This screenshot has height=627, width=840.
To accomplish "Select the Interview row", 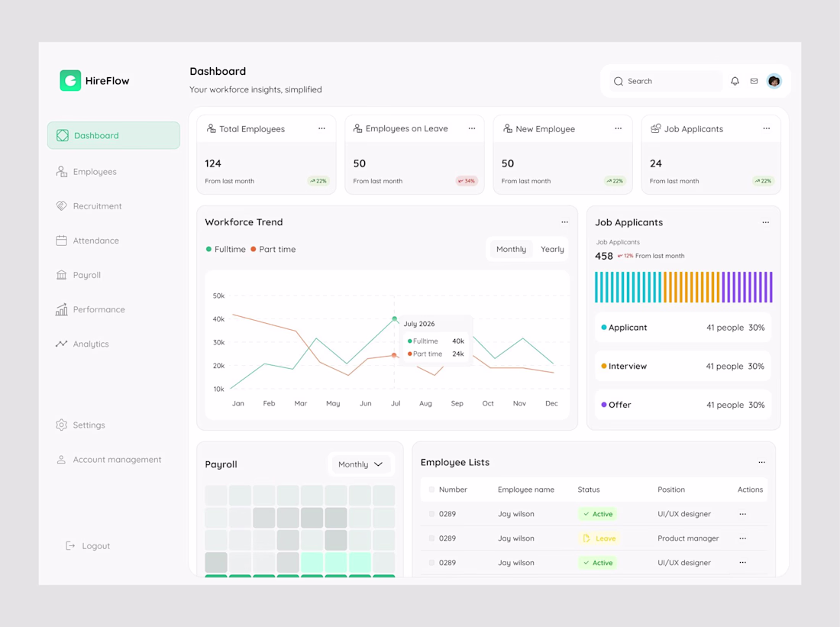I will point(683,366).
